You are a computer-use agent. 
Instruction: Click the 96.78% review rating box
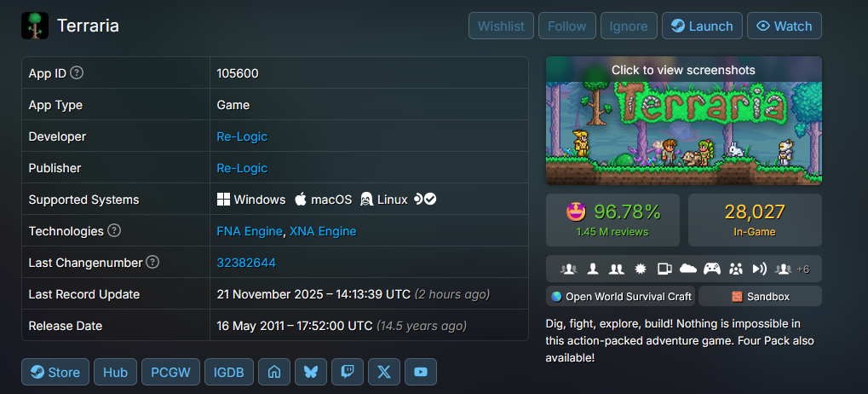pos(612,220)
